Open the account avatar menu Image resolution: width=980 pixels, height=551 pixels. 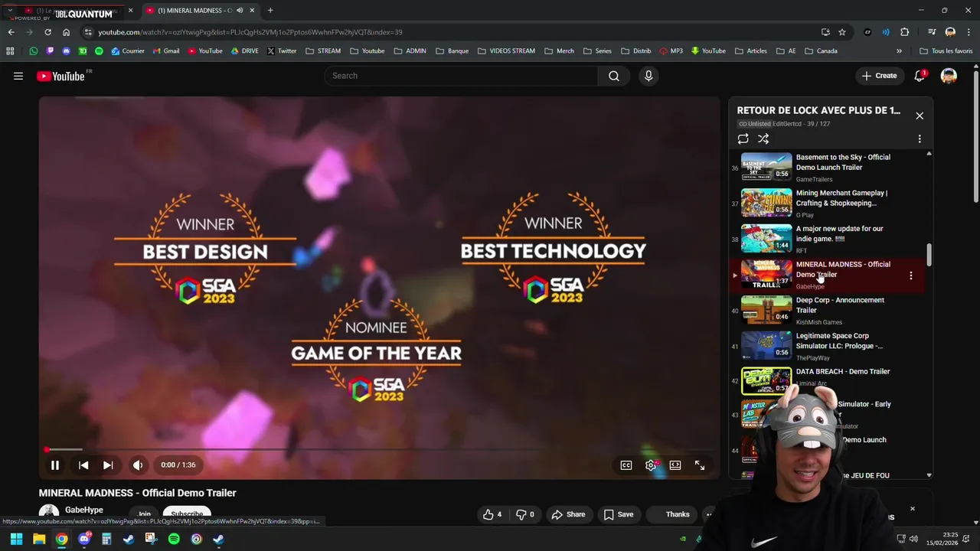[x=949, y=76]
